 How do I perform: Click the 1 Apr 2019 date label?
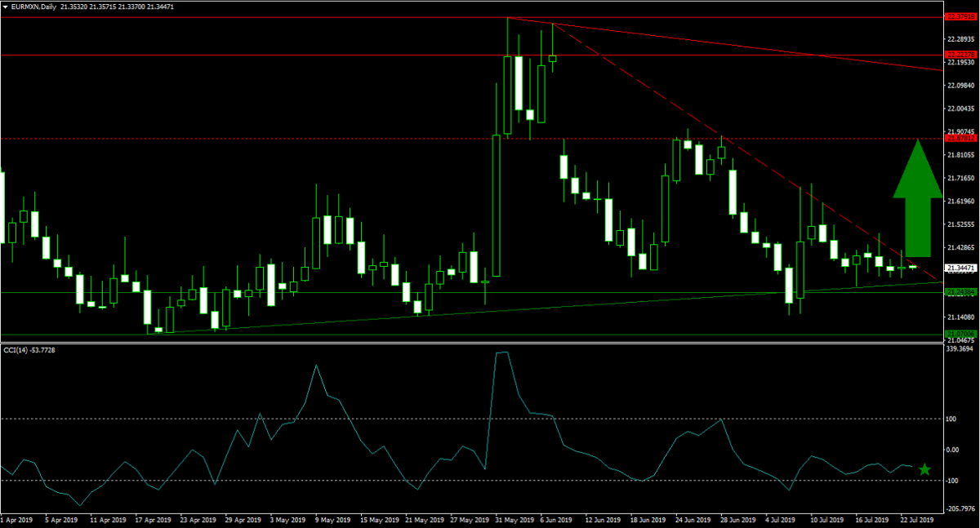pyautogui.click(x=16, y=519)
